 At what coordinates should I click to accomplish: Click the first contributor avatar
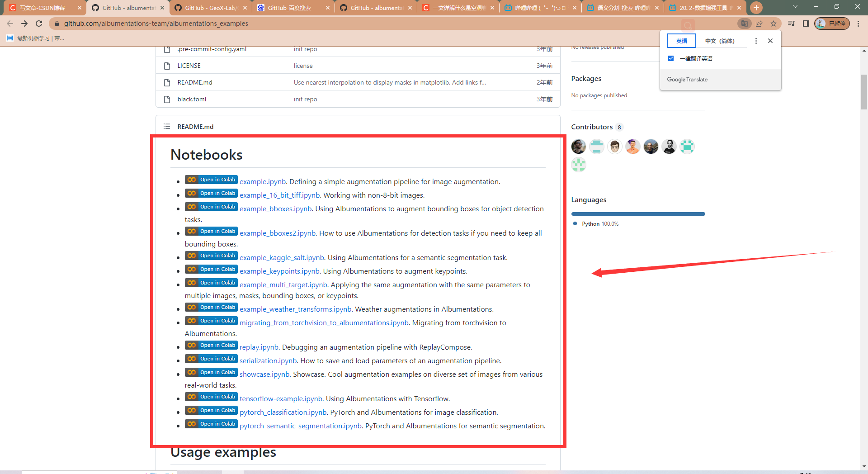click(579, 147)
